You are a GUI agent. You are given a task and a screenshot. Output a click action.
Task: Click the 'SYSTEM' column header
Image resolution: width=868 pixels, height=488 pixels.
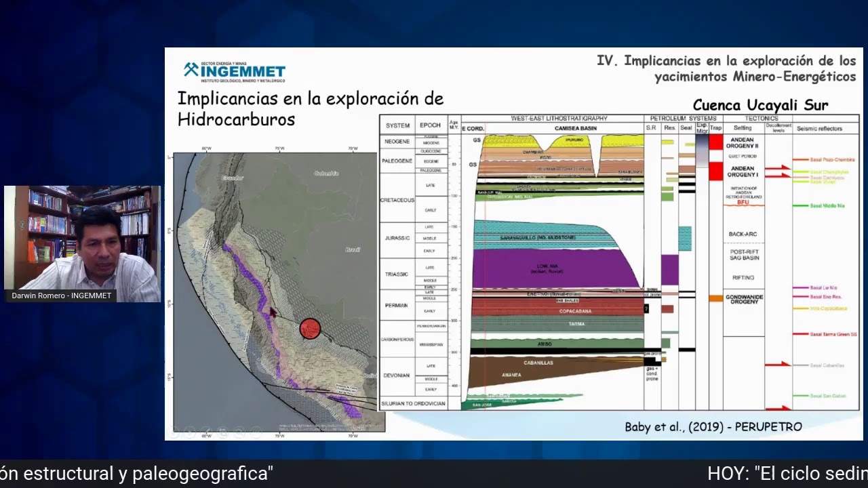click(x=397, y=126)
